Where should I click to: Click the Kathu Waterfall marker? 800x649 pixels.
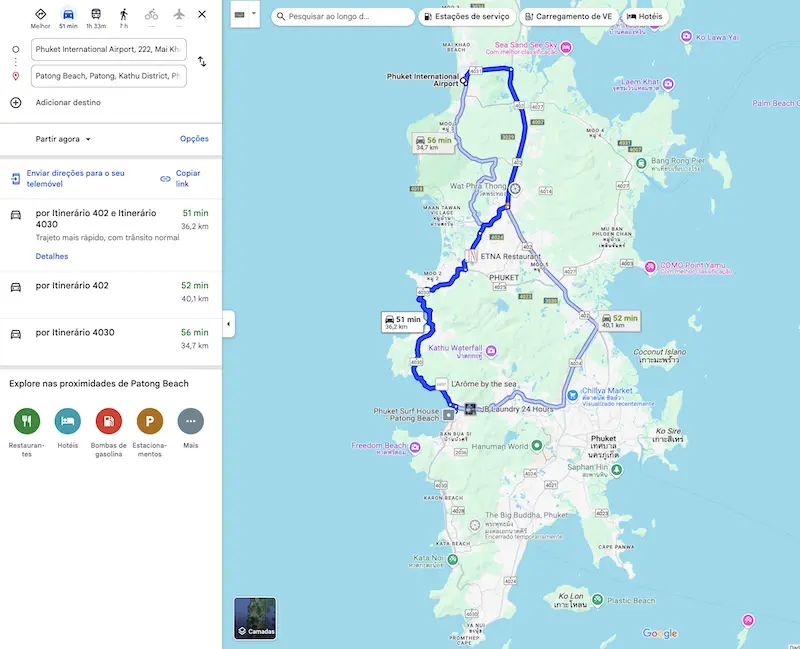(491, 351)
